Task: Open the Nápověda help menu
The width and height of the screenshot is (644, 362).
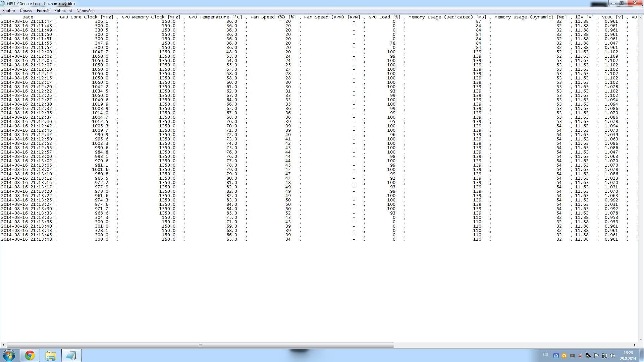Action: click(85, 11)
